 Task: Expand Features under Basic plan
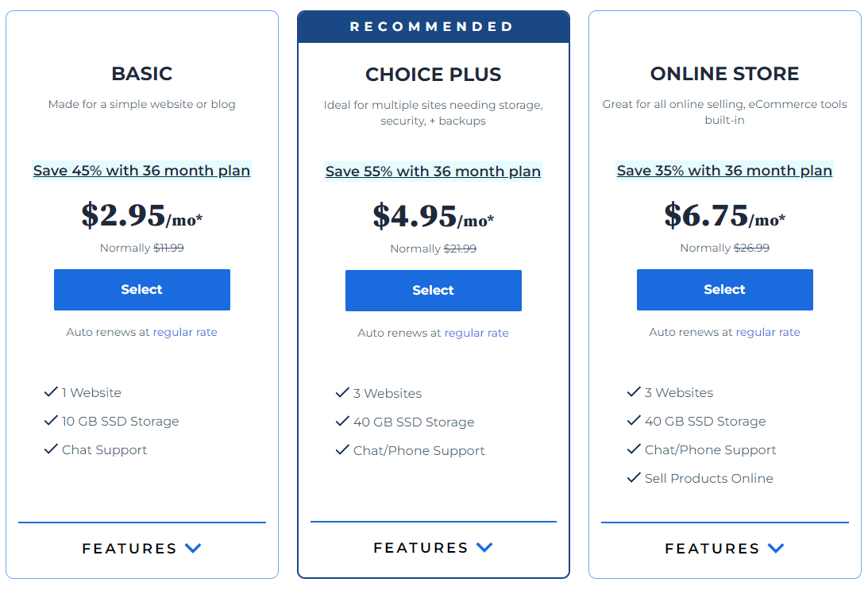pos(141,548)
